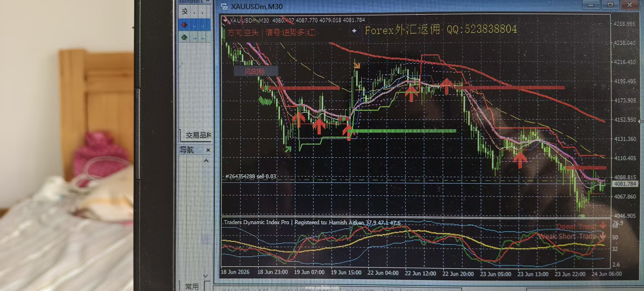Select the green triple-chevron marker on the chart
The height and width of the screenshot is (291, 644).
pyautogui.click(x=265, y=101)
